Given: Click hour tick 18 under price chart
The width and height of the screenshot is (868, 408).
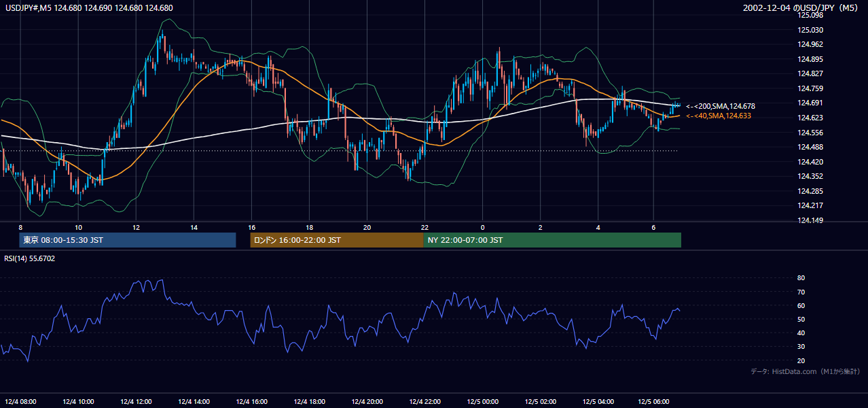Looking at the screenshot, I should (x=309, y=227).
